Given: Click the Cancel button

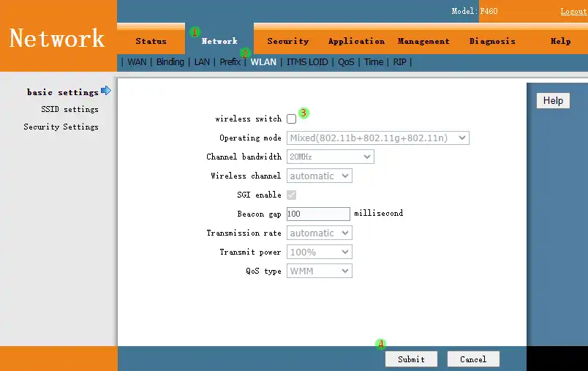Looking at the screenshot, I should coord(472,359).
